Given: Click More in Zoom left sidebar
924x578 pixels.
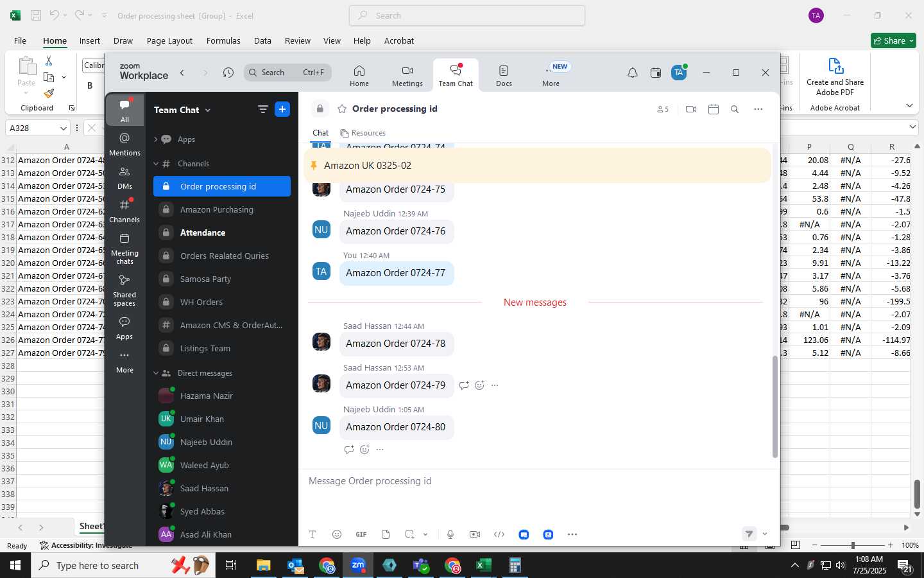Looking at the screenshot, I should tap(124, 362).
